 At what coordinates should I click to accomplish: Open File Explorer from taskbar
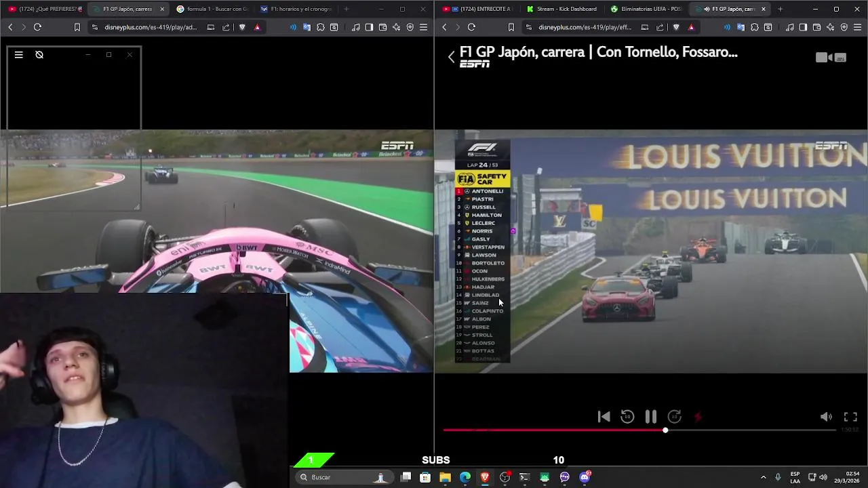445,477
